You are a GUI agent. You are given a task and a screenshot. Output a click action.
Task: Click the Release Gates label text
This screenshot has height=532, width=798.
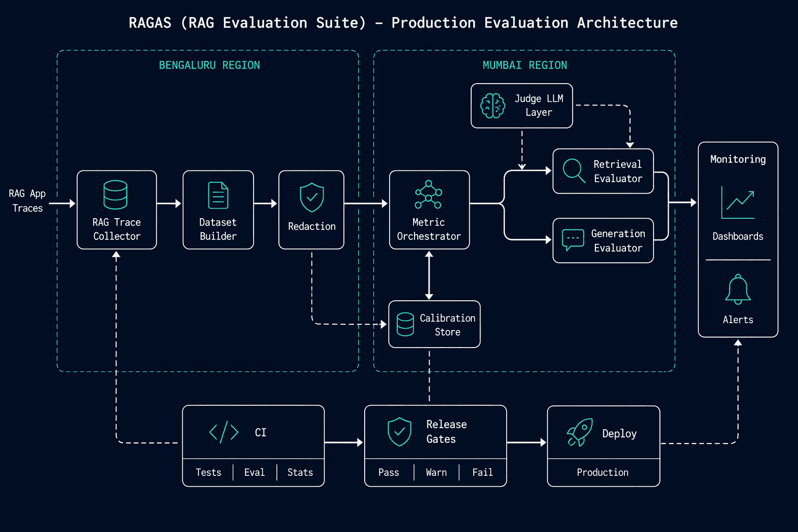pyautogui.click(x=446, y=432)
